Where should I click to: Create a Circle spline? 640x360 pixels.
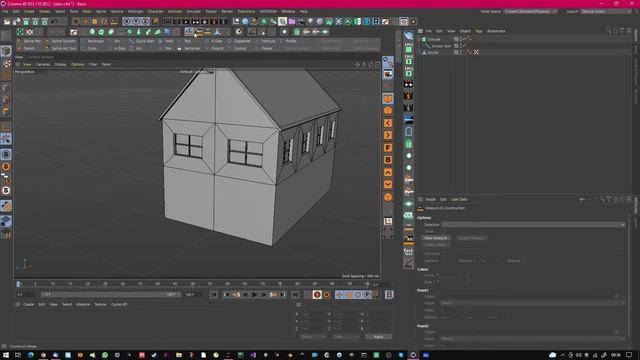pyautogui.click(x=89, y=49)
